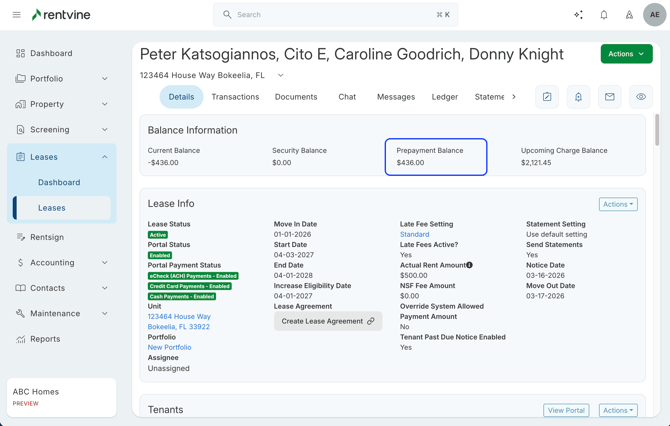Click the AE user avatar

coord(654,15)
